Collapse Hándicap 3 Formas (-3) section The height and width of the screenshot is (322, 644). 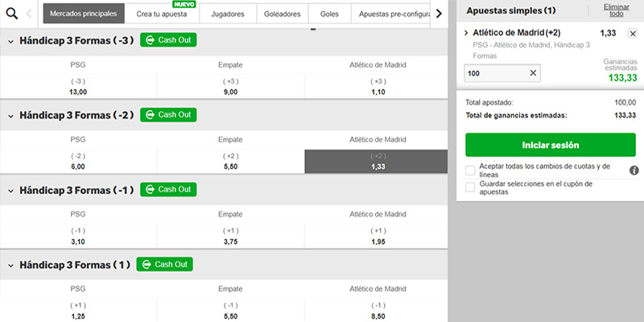(x=10, y=41)
